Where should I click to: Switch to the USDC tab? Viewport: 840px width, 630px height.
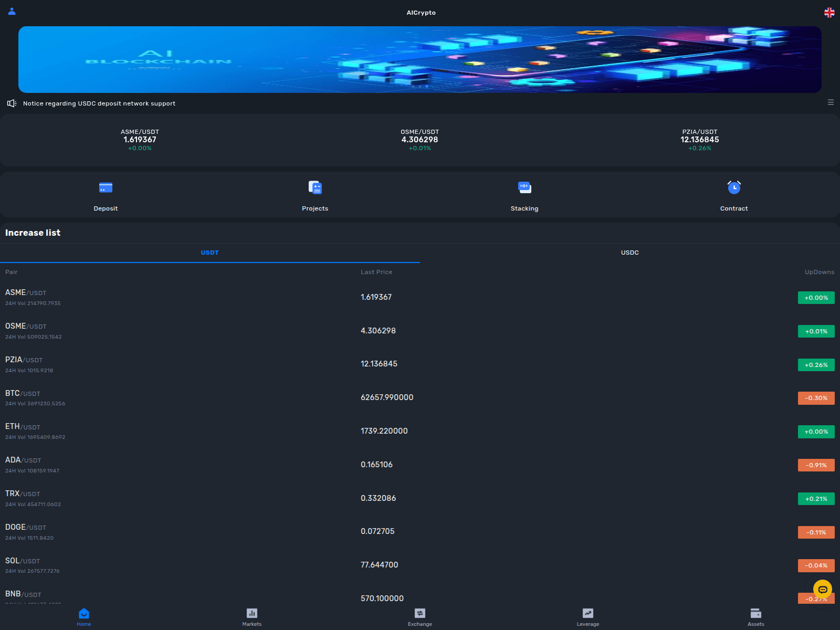[630, 253]
